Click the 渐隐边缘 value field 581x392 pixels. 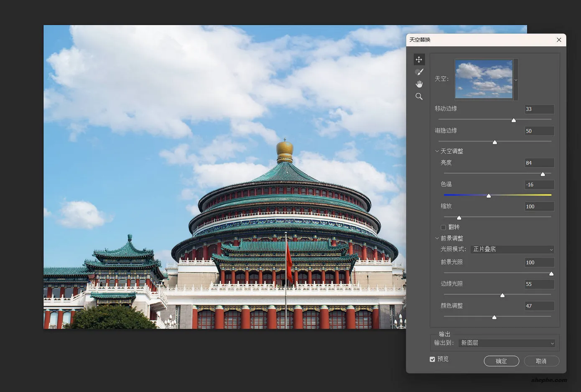pos(539,131)
